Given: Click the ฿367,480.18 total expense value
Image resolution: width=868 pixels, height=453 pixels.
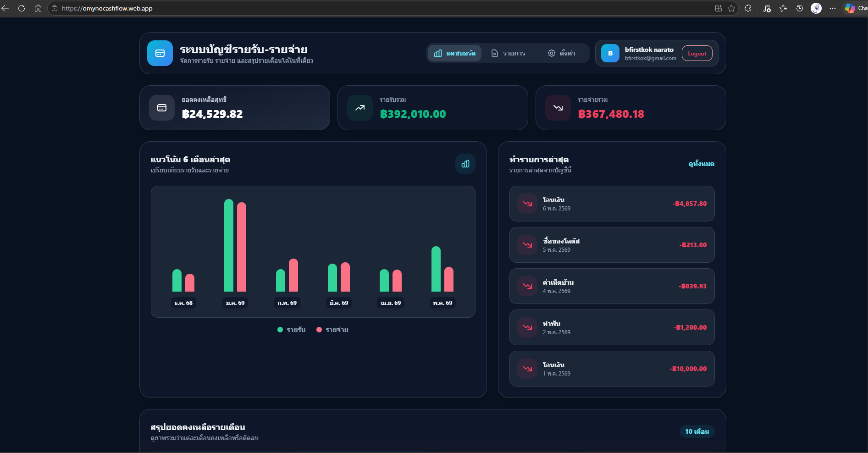Looking at the screenshot, I should coord(611,114).
